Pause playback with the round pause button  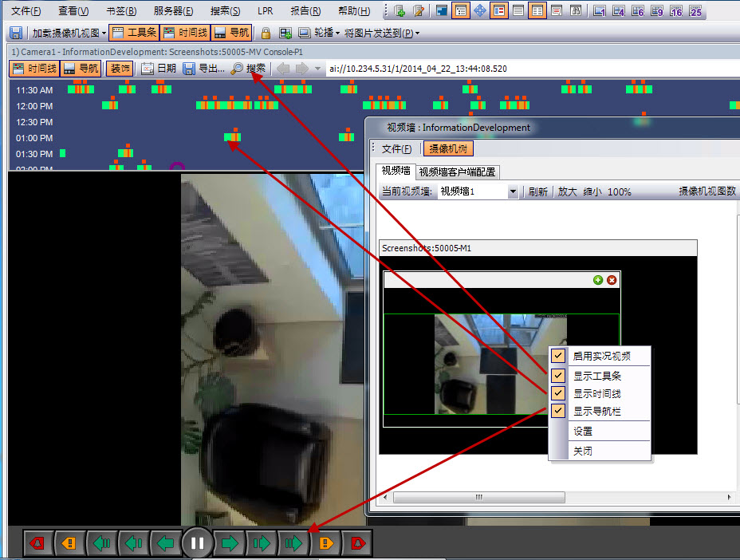pos(197,544)
